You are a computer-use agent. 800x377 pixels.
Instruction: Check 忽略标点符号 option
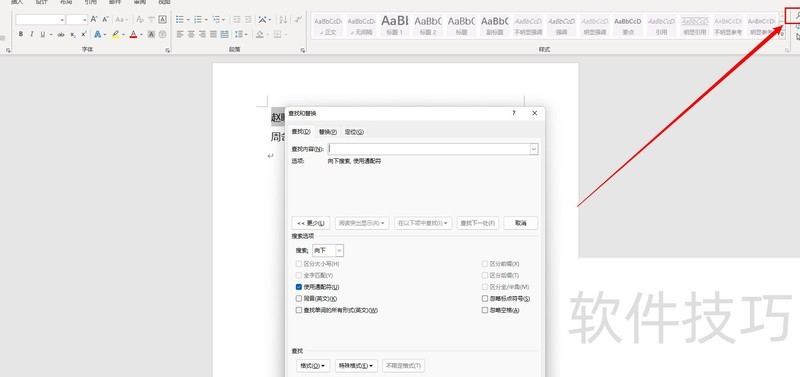coord(485,298)
